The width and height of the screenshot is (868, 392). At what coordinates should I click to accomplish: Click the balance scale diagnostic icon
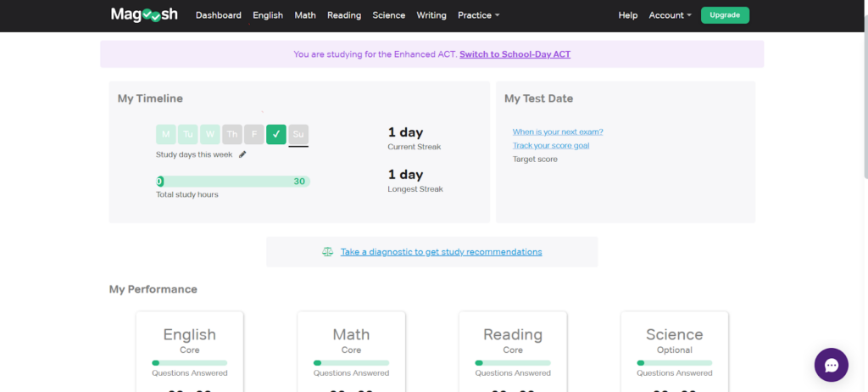coord(328,252)
